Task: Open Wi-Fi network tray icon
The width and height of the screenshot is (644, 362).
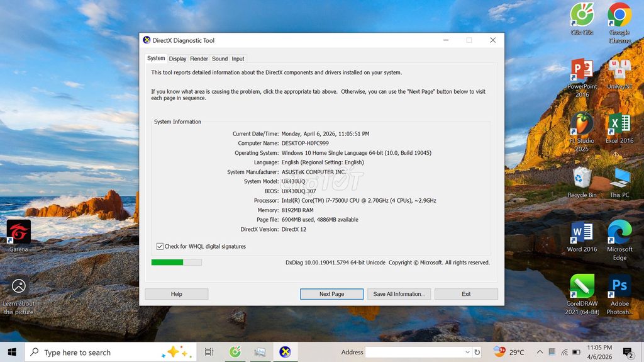Action: 565,352
